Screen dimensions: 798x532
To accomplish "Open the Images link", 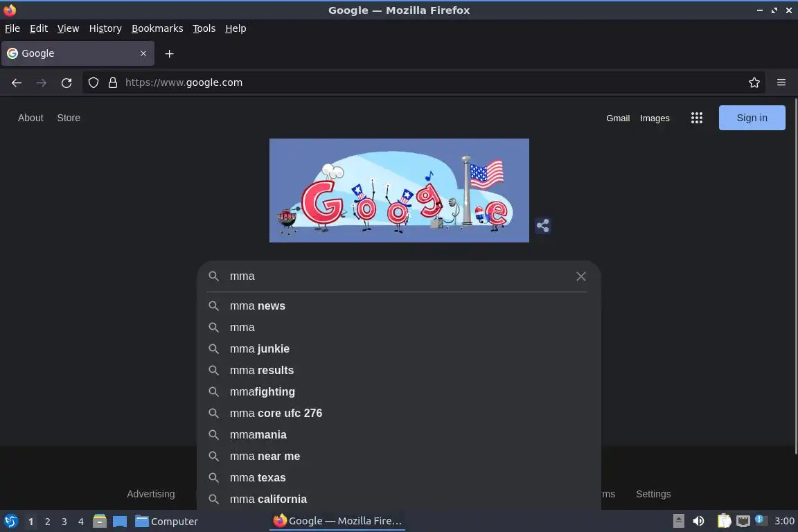I will point(655,118).
